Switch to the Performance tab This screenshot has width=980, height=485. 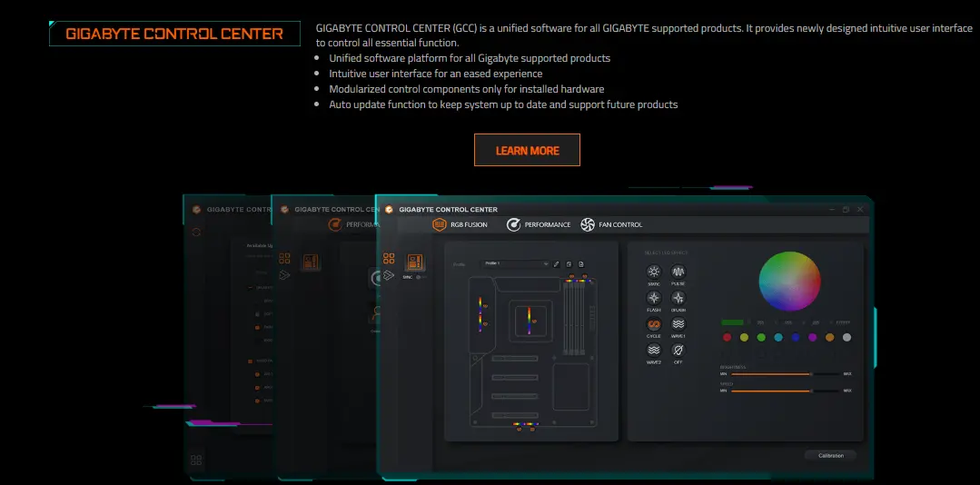pos(539,224)
